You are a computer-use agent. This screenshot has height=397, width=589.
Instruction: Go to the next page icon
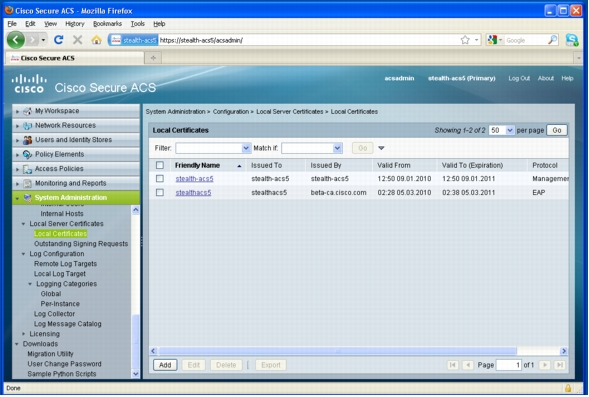tap(545, 365)
